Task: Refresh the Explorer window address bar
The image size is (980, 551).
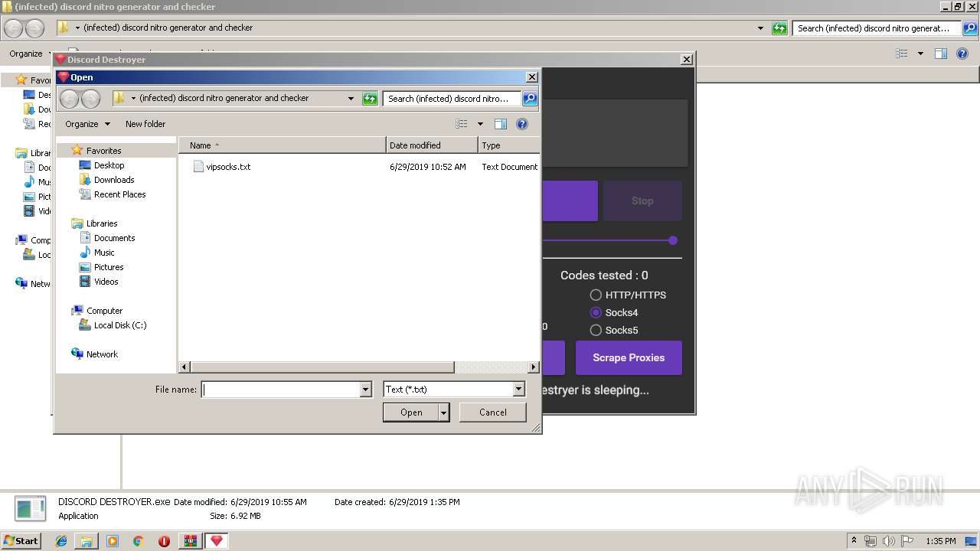Action: click(779, 28)
